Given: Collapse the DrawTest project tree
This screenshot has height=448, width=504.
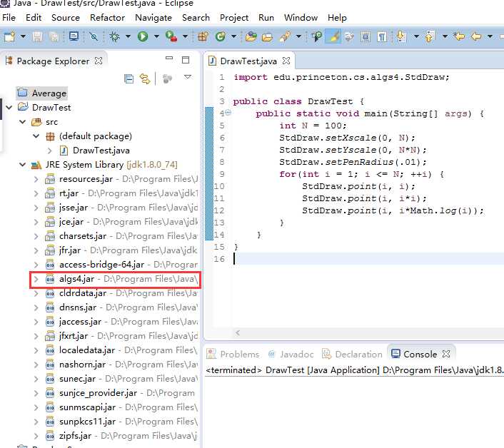Looking at the screenshot, I should [9, 108].
